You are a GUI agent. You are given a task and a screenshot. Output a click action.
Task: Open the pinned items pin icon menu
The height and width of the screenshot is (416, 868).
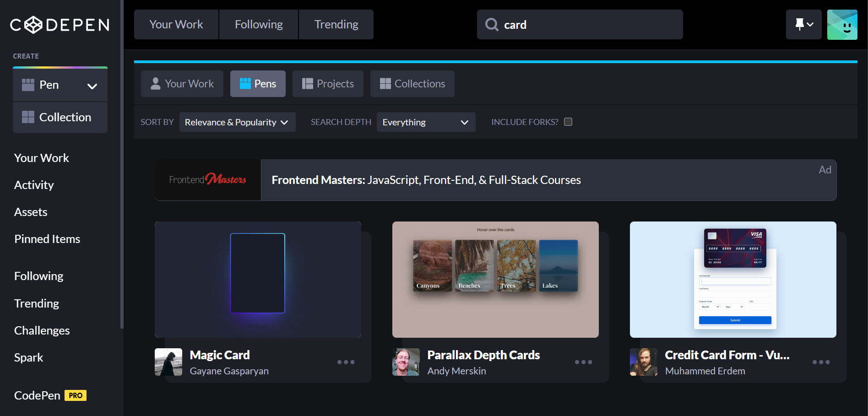803,25
